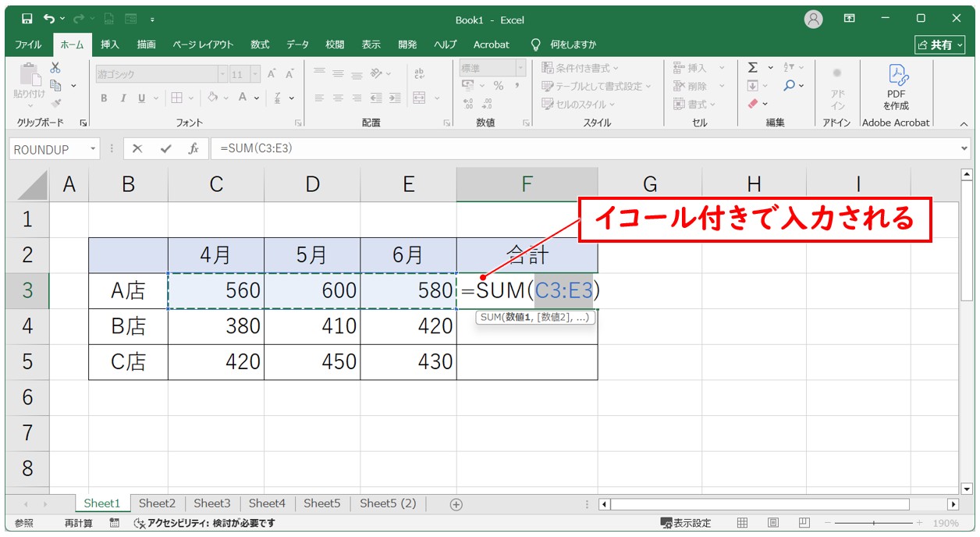Viewport: 980px width, 537px height.
Task: Switch to Page Layout view in status bar
Action: [772, 523]
